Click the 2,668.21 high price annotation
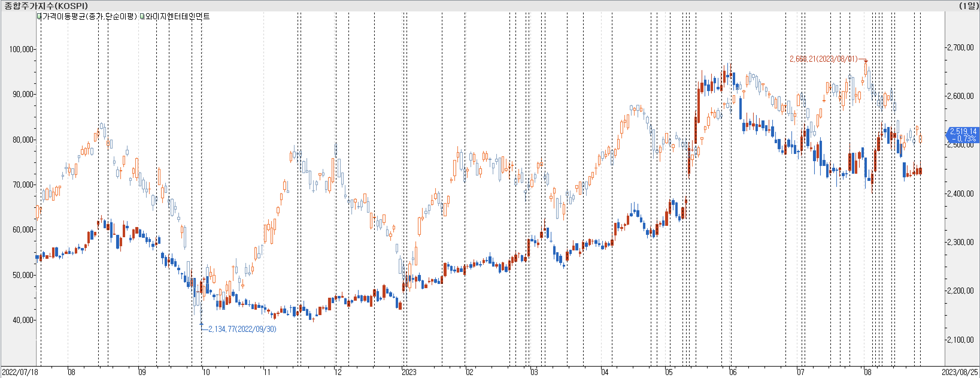The width and height of the screenshot is (980, 378). point(823,59)
